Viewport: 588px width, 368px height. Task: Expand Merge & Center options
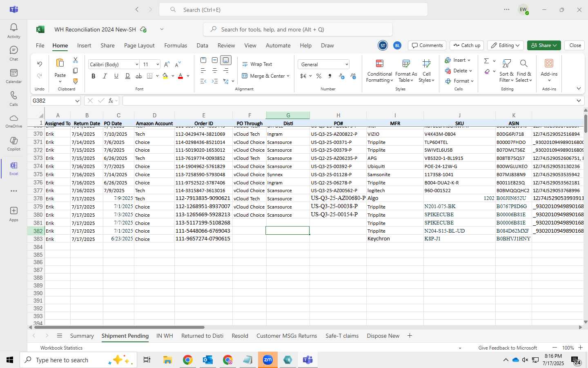coord(288,76)
